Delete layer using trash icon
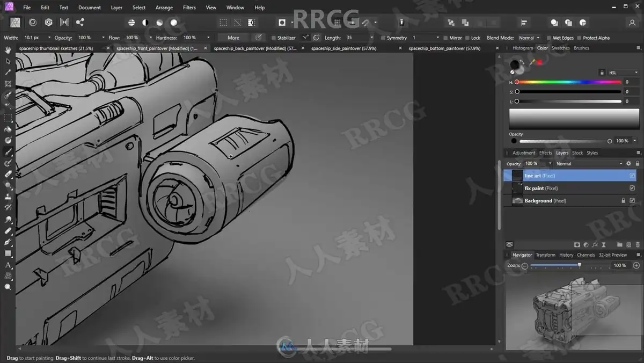Viewport: 644px width, 363px height. 637,244
